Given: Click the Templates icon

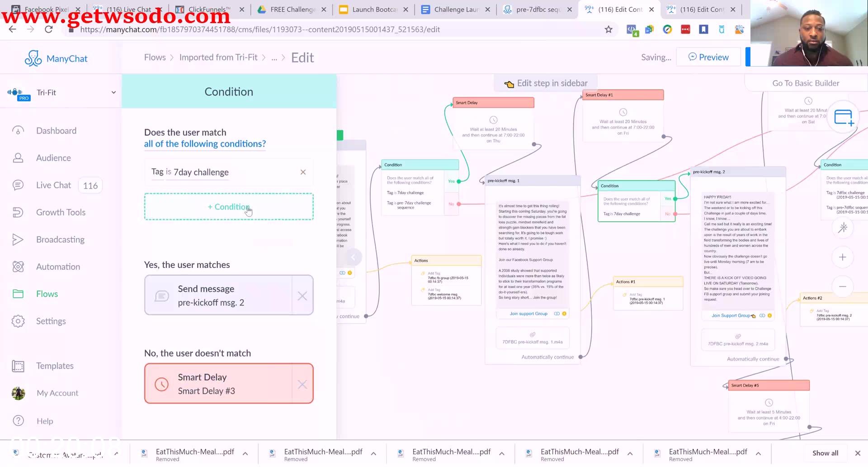Looking at the screenshot, I should tap(18, 366).
